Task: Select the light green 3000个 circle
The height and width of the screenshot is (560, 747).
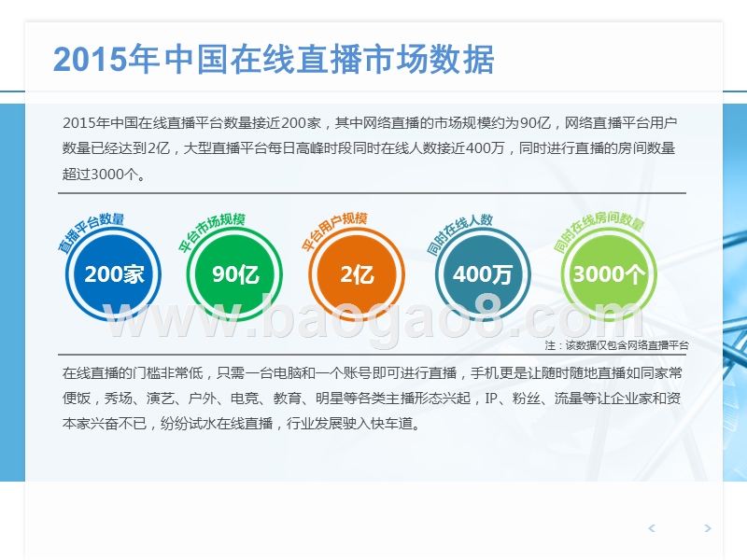Action: [609, 274]
